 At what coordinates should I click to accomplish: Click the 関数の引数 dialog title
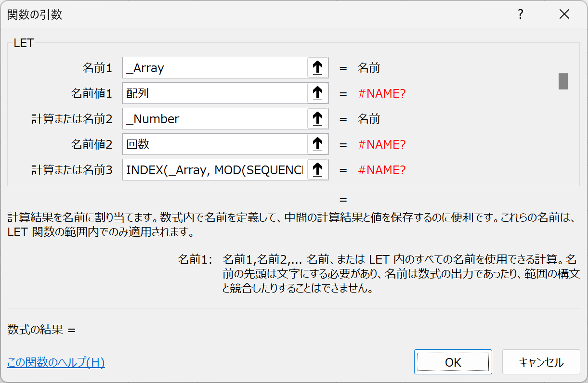(35, 15)
